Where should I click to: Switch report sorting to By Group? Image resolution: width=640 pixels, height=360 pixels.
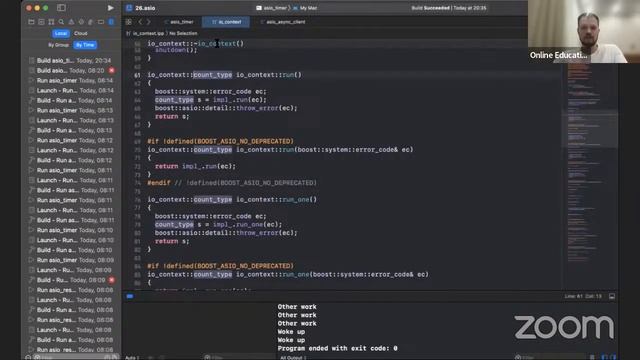(x=58, y=45)
